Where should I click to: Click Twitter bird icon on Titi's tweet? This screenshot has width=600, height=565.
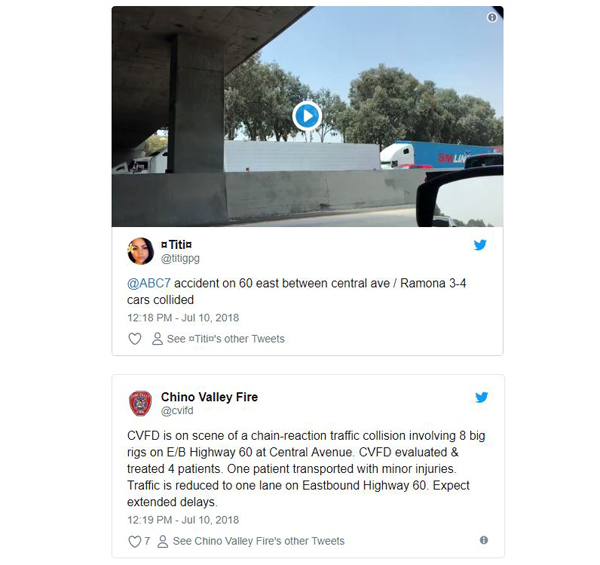point(480,245)
